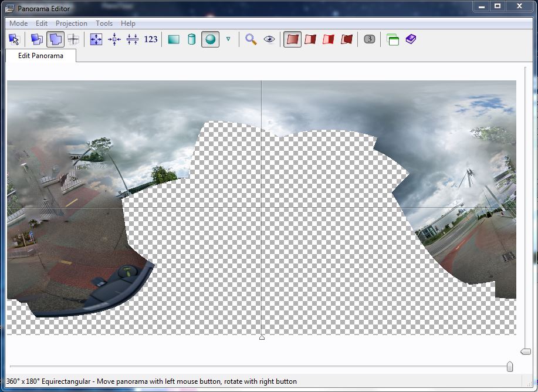
Task: Click the center panorama icon
Action: 114,39
